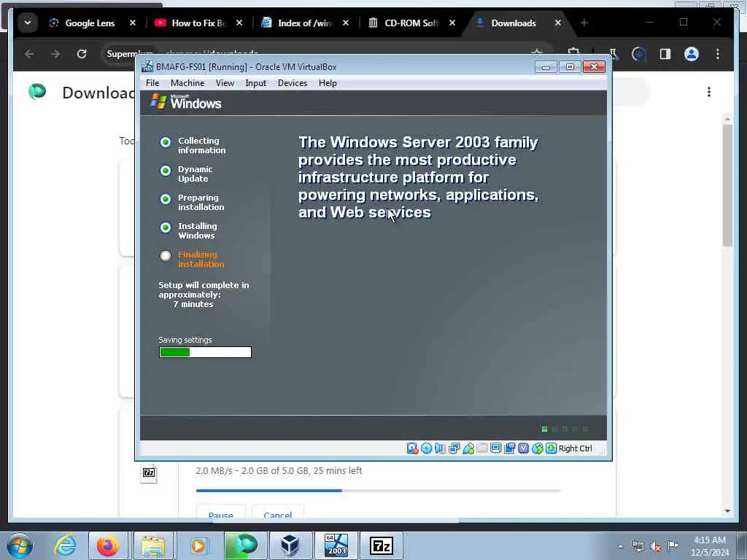Click the Installing Windows step indicator

(x=166, y=227)
